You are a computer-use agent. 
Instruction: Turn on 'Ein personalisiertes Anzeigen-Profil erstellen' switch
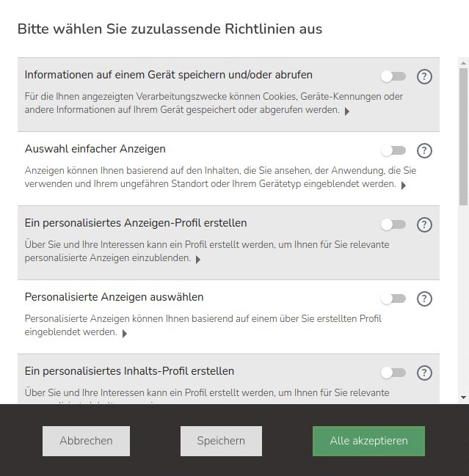pyautogui.click(x=393, y=224)
